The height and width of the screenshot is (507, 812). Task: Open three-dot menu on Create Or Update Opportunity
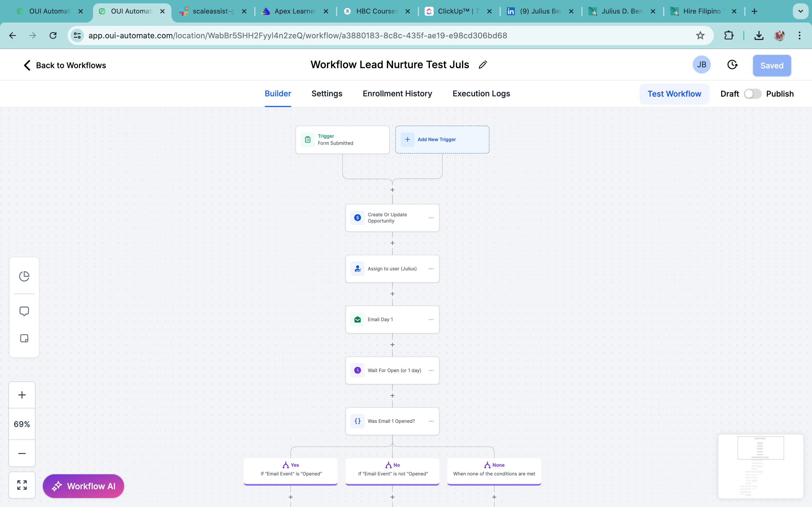431,218
